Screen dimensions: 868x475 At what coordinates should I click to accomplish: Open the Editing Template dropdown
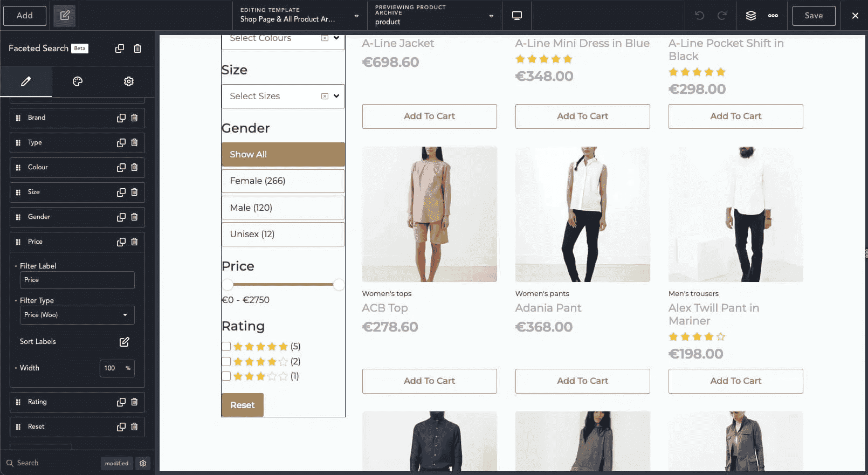[300, 15]
